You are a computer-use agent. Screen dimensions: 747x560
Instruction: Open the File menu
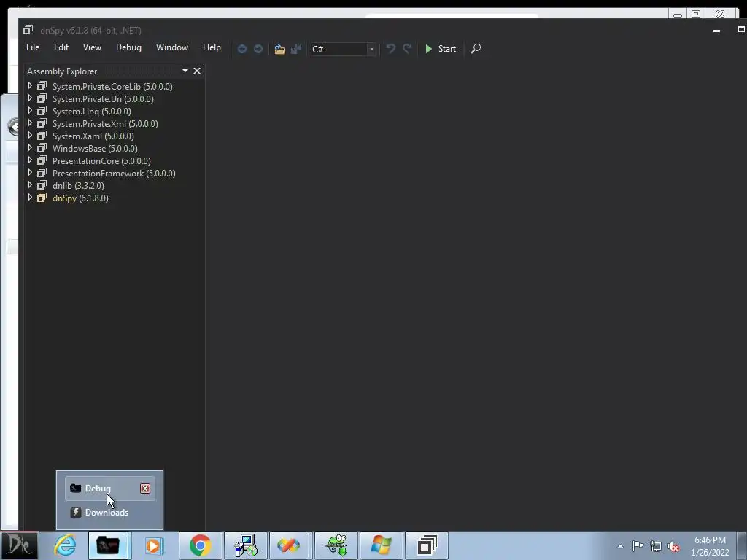(33, 47)
